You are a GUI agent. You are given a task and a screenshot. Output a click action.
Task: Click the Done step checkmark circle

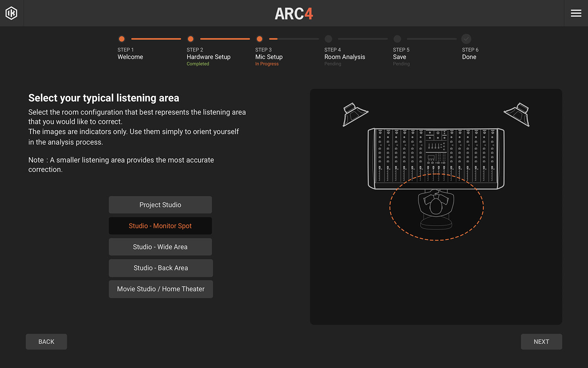tap(466, 39)
